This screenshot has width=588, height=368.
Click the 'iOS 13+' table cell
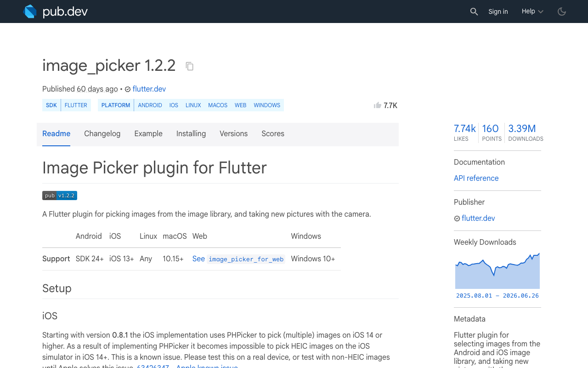(122, 259)
